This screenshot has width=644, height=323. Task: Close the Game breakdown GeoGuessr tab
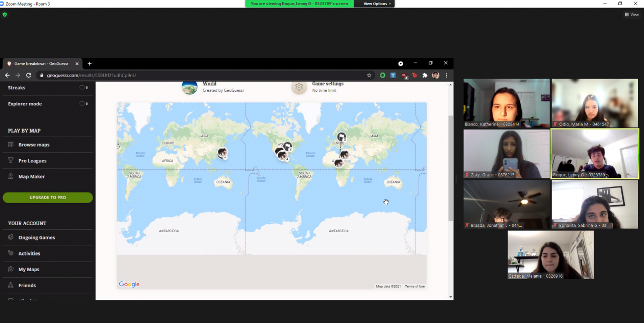77,63
